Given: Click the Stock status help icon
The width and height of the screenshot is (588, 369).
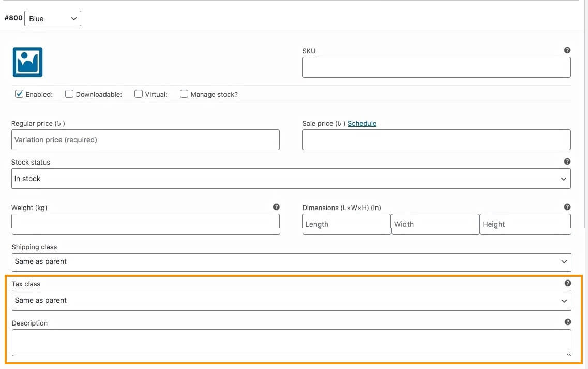Looking at the screenshot, I should 567,161.
